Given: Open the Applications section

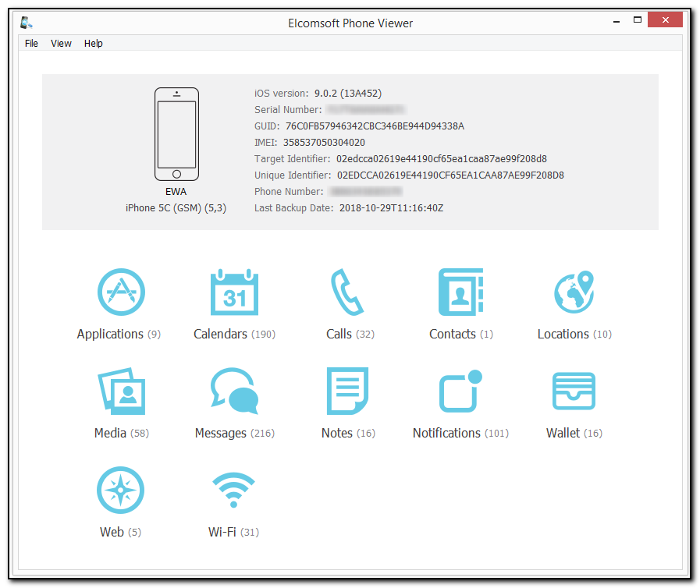Looking at the screenshot, I should click(120, 292).
